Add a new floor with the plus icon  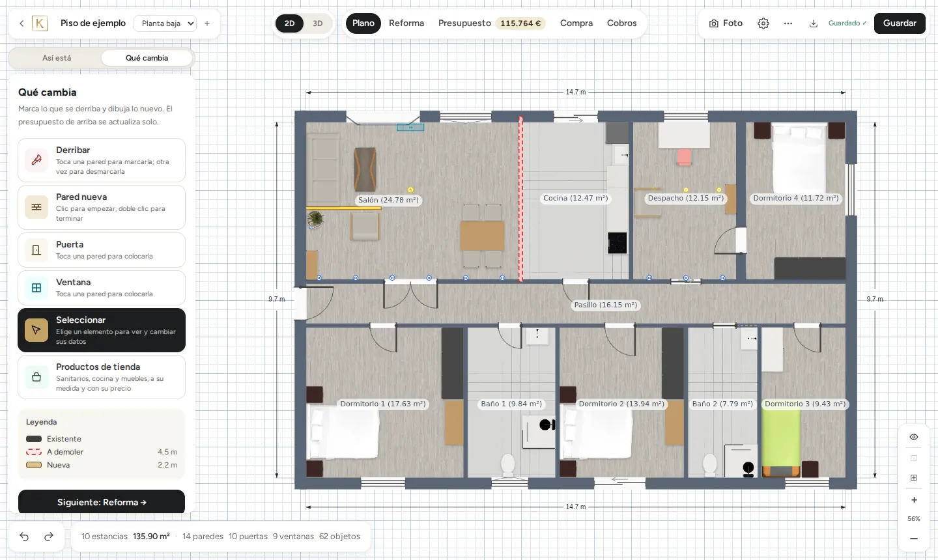[x=207, y=23]
